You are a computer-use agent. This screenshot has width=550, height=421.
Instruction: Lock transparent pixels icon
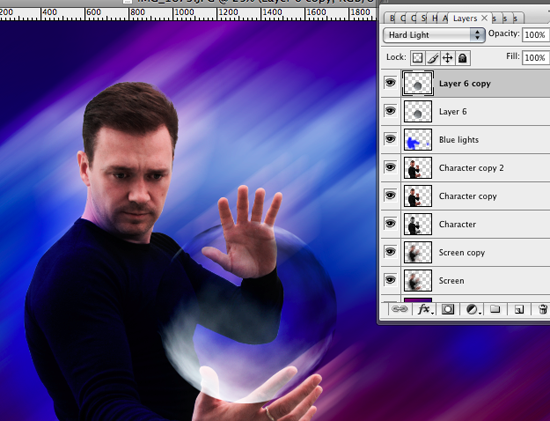click(x=417, y=58)
